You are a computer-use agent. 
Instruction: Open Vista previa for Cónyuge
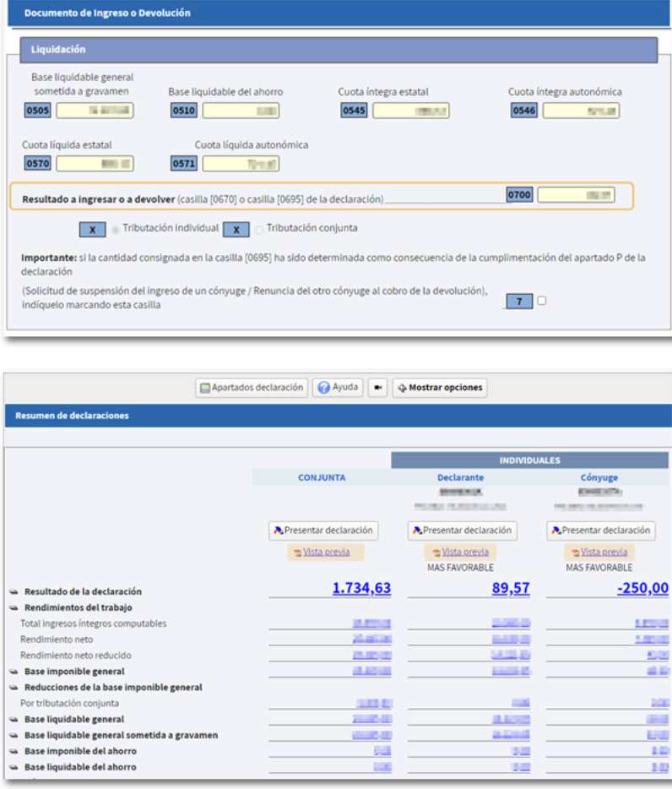coord(599,552)
